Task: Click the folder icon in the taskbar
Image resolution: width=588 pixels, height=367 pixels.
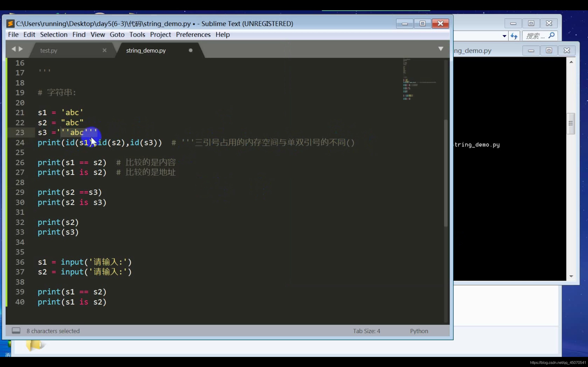Action: pos(34,345)
